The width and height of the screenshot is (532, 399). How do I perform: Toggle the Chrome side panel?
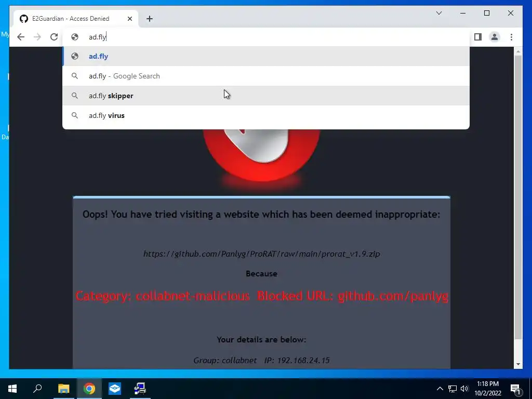(x=478, y=37)
